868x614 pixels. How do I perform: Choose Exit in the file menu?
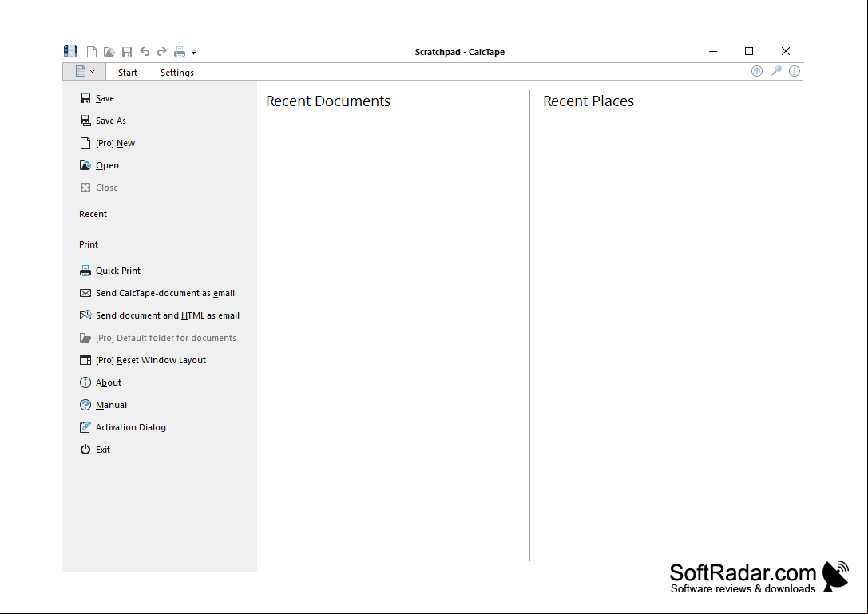point(95,450)
